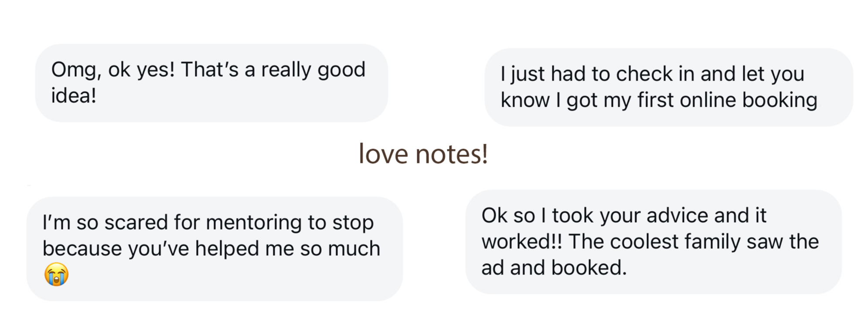
Task: Select the "Ok so I took your advice" bubble
Action: [653, 242]
